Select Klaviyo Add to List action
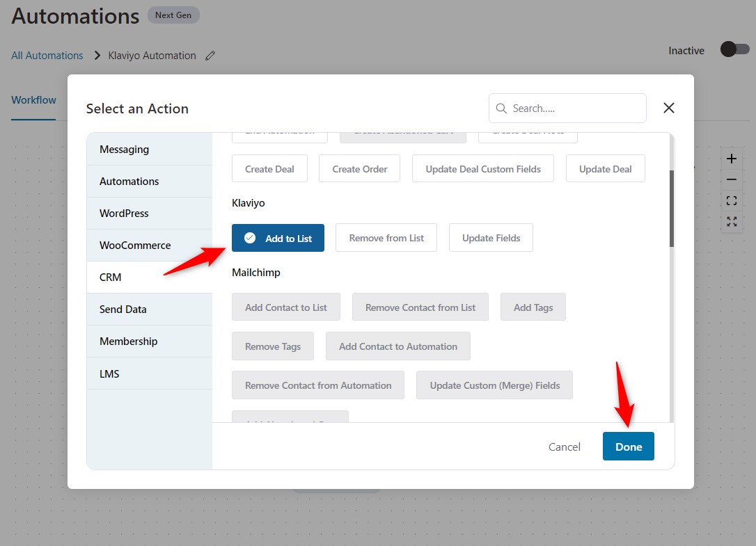Image resolution: width=756 pixels, height=546 pixels. click(x=278, y=238)
